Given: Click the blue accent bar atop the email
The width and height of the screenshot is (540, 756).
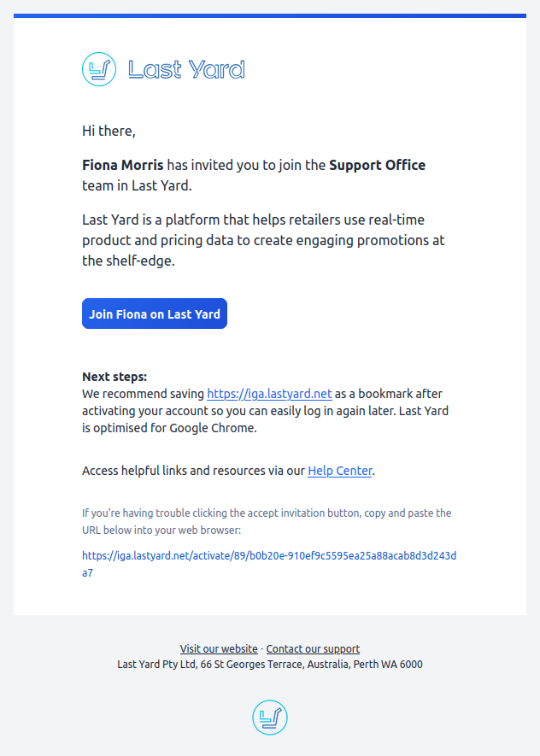Looking at the screenshot, I should pyautogui.click(x=270, y=16).
